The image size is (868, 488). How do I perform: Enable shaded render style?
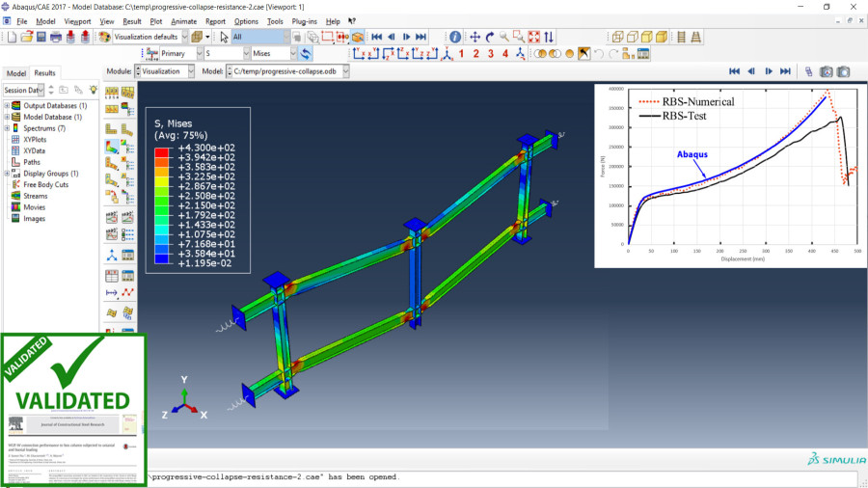click(x=662, y=37)
